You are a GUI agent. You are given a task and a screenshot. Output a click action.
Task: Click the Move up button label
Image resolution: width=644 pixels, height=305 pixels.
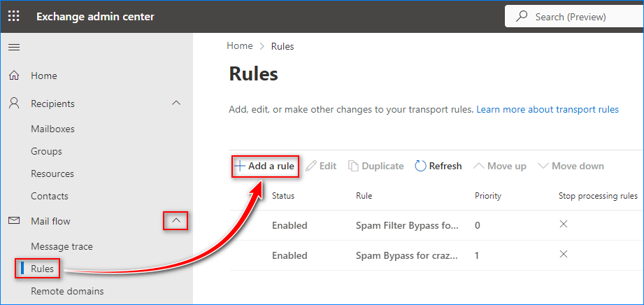(x=507, y=166)
